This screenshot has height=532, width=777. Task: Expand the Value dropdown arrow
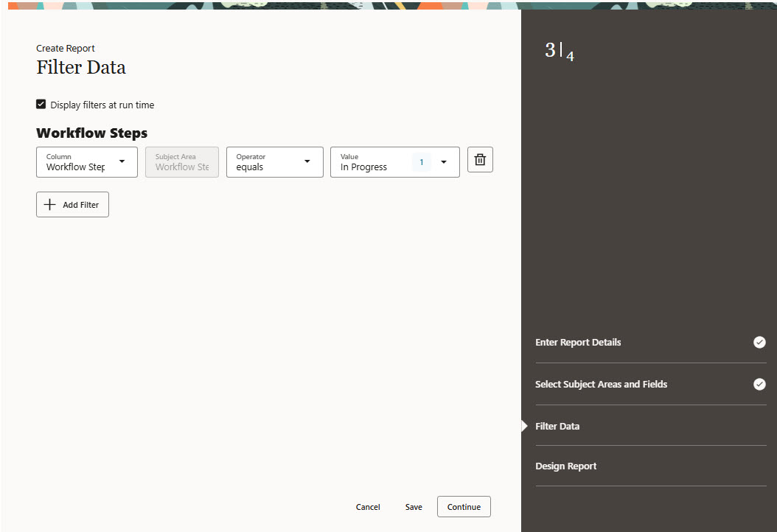(444, 162)
